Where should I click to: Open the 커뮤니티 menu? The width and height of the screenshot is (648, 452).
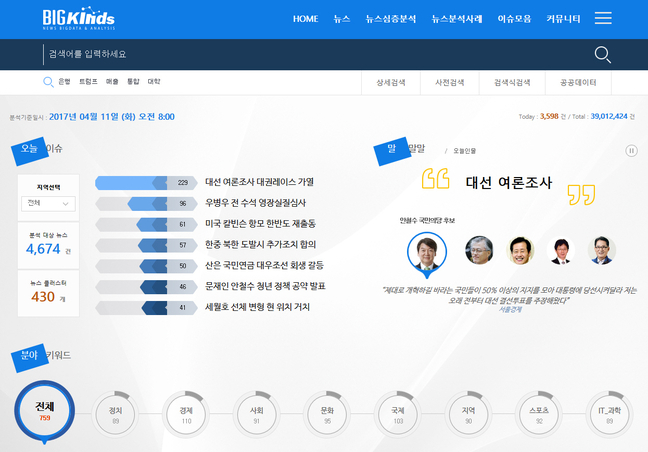coord(563,19)
